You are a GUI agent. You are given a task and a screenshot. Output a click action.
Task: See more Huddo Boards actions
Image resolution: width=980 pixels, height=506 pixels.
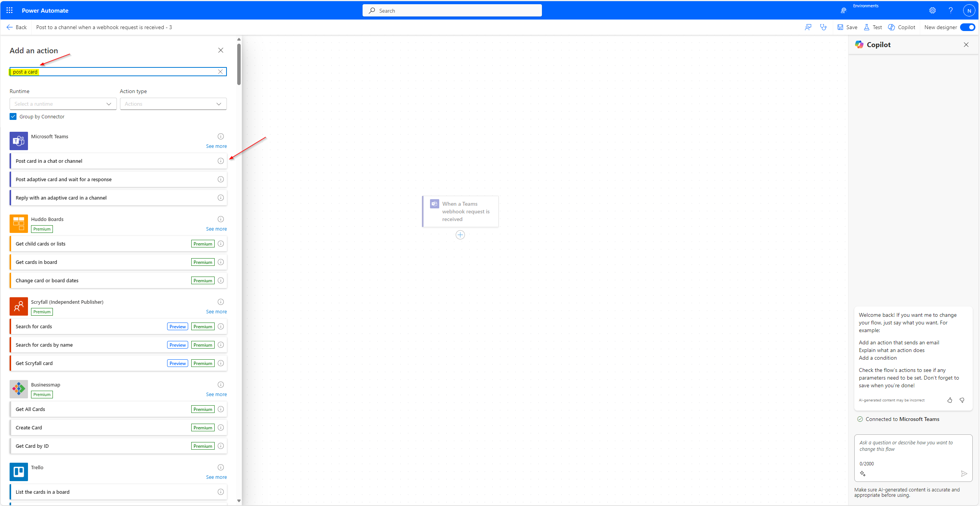[216, 229]
